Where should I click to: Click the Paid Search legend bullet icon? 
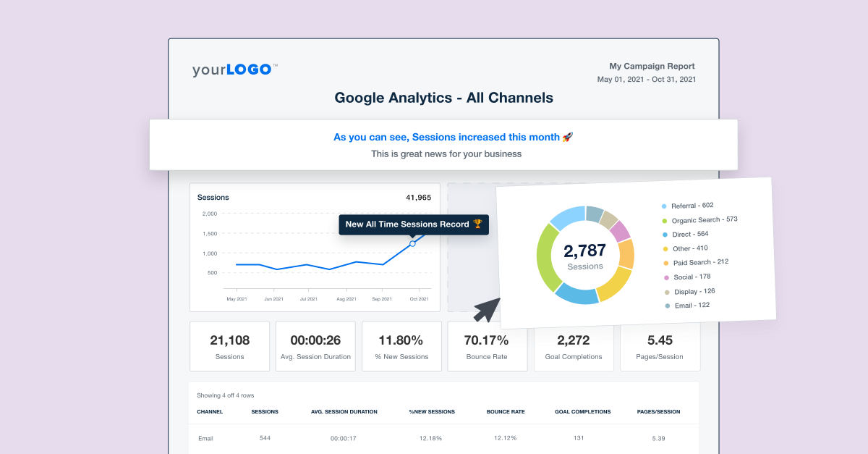664,262
